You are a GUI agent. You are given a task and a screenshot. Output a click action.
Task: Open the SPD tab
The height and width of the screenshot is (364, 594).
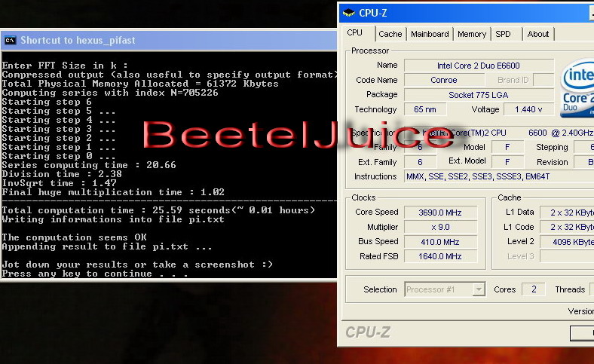pos(503,34)
